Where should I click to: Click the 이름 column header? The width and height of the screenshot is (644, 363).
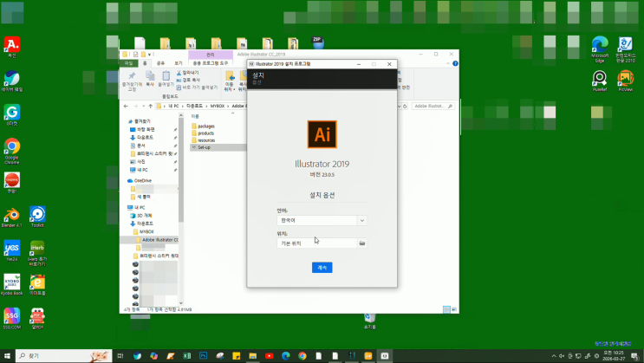195,116
